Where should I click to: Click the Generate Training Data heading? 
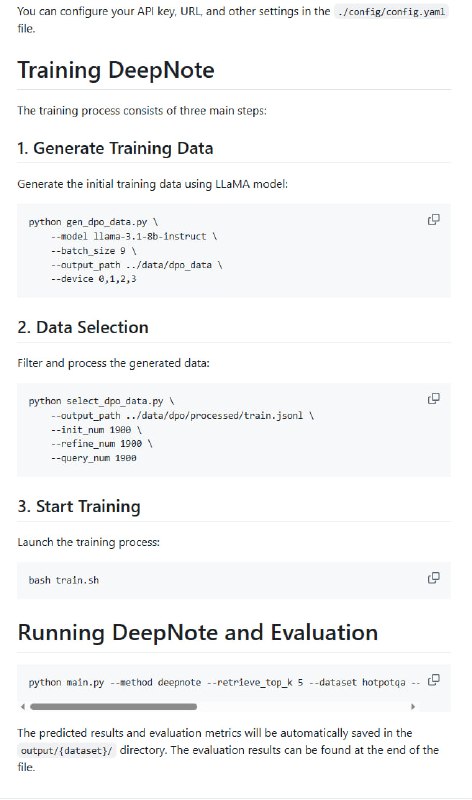pyautogui.click(x=115, y=148)
